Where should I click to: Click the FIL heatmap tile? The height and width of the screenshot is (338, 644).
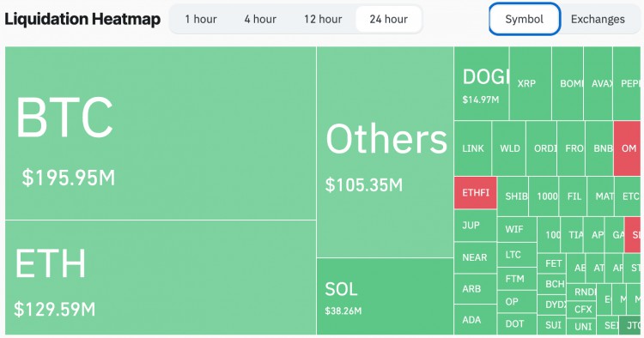tap(573, 196)
